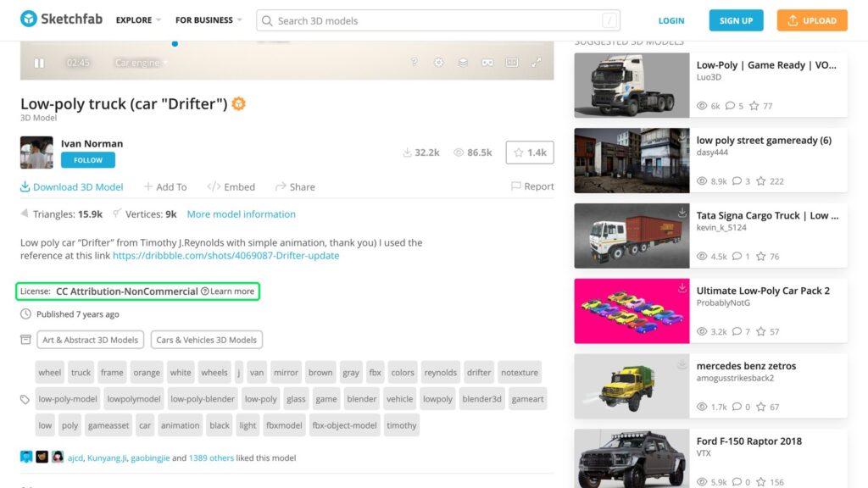Share this 3D model

(295, 187)
